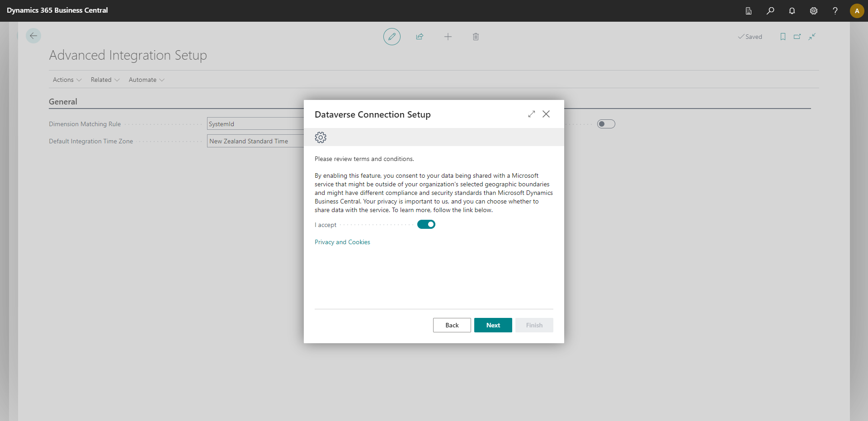
Task: Close the Dataverse Connection Setup dialog
Action: pos(546,114)
